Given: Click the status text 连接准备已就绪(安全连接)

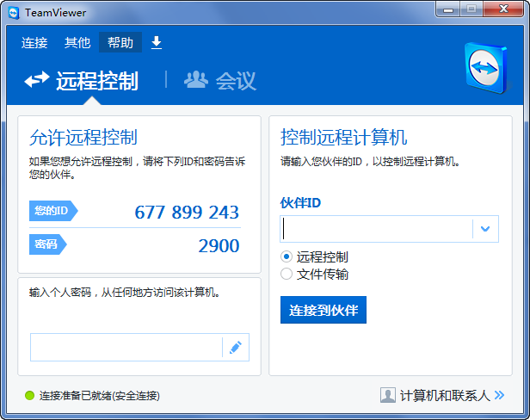Looking at the screenshot, I should 100,395.
